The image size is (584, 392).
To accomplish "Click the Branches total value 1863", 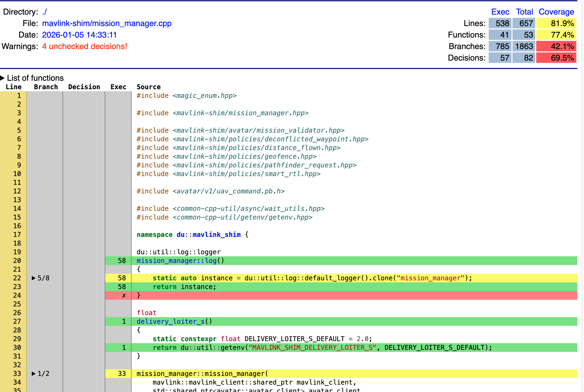I will [x=524, y=46].
